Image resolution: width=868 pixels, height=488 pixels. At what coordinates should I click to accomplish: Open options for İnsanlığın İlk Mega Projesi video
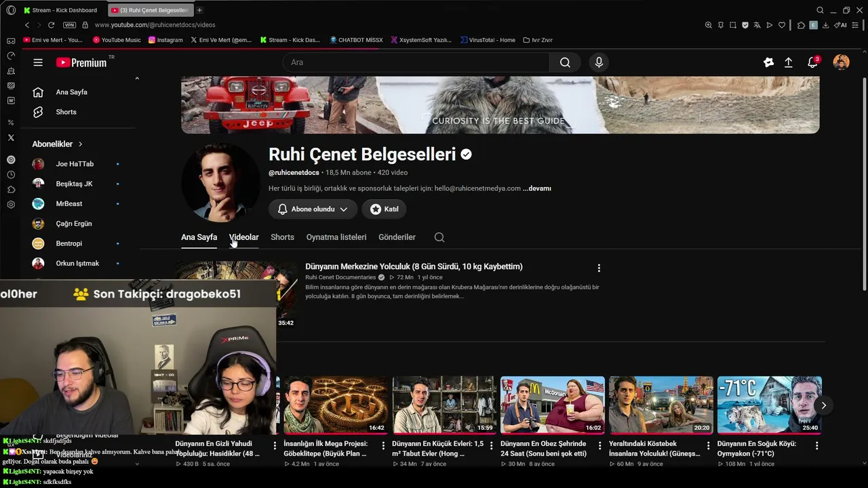(x=383, y=446)
